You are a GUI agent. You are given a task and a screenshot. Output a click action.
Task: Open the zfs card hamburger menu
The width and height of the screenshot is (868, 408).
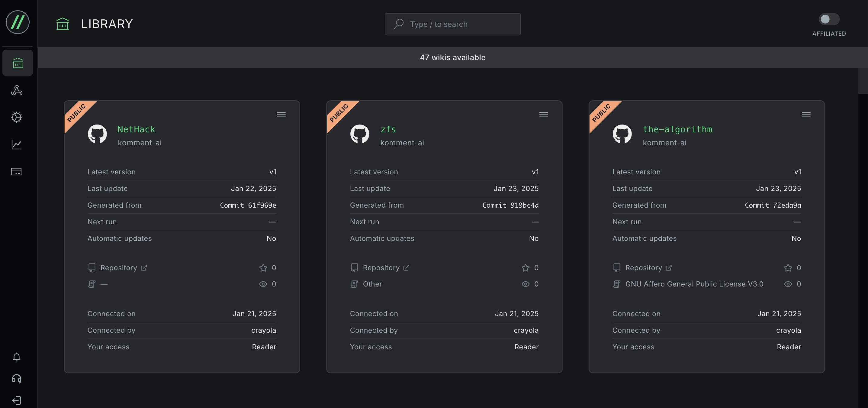tap(544, 115)
